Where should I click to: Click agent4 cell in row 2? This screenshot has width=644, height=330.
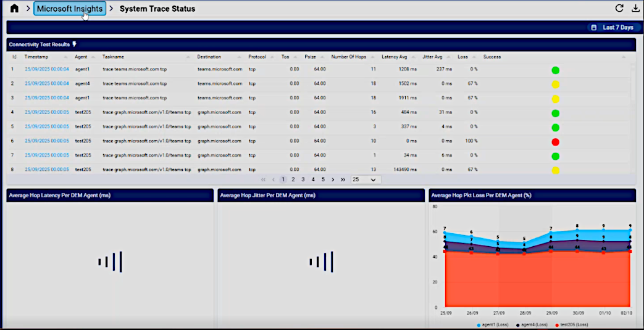82,84
